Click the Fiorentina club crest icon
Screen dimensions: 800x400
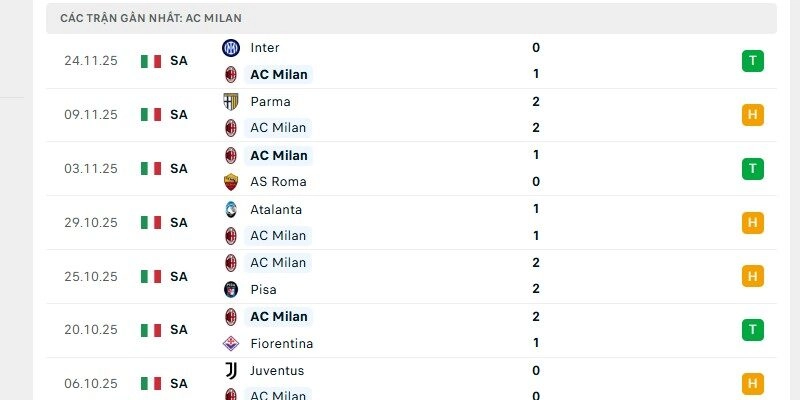[231, 343]
